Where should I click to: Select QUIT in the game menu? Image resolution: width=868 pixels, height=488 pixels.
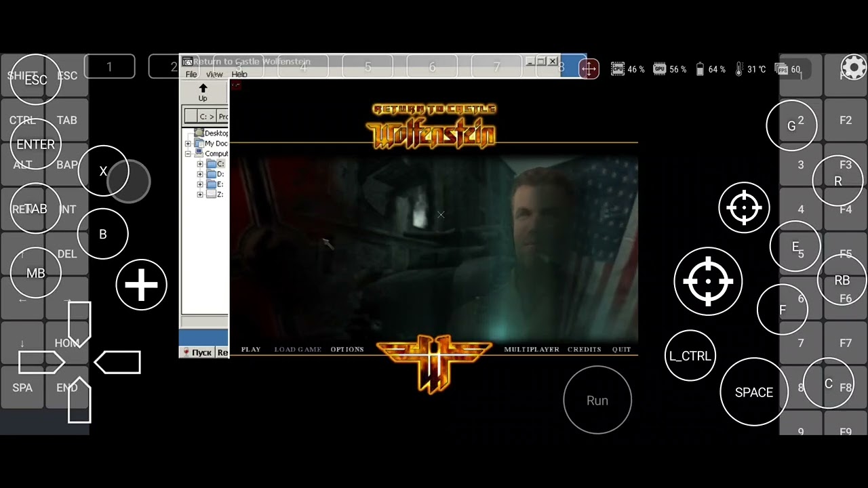[x=621, y=349]
